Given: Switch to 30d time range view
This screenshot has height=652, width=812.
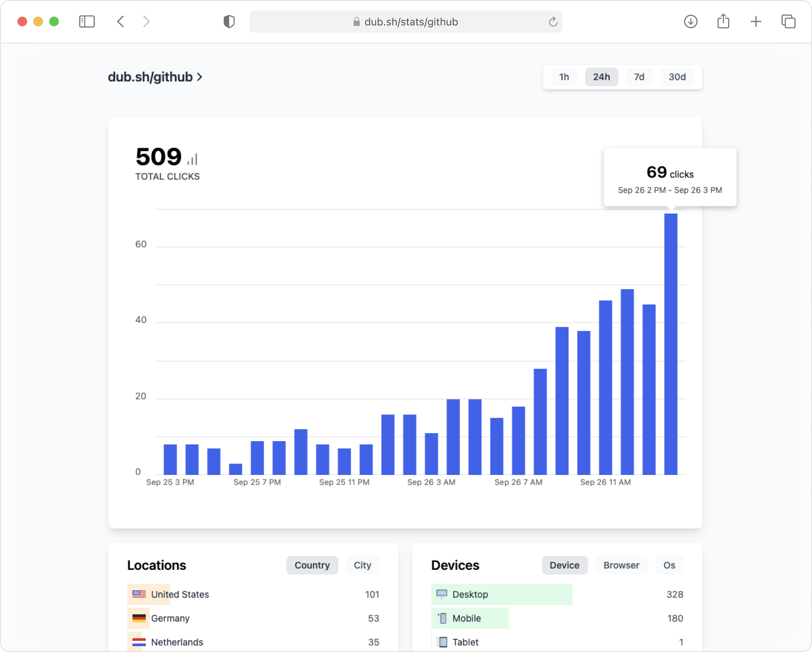Looking at the screenshot, I should (x=677, y=77).
